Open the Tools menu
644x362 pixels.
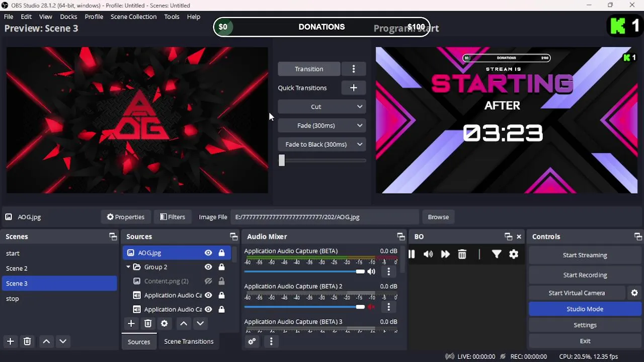(x=172, y=17)
